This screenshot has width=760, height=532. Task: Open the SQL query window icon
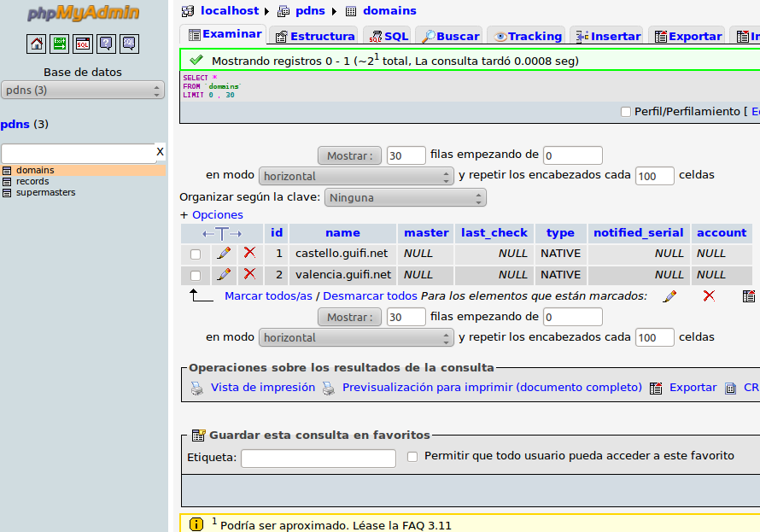tap(83, 44)
